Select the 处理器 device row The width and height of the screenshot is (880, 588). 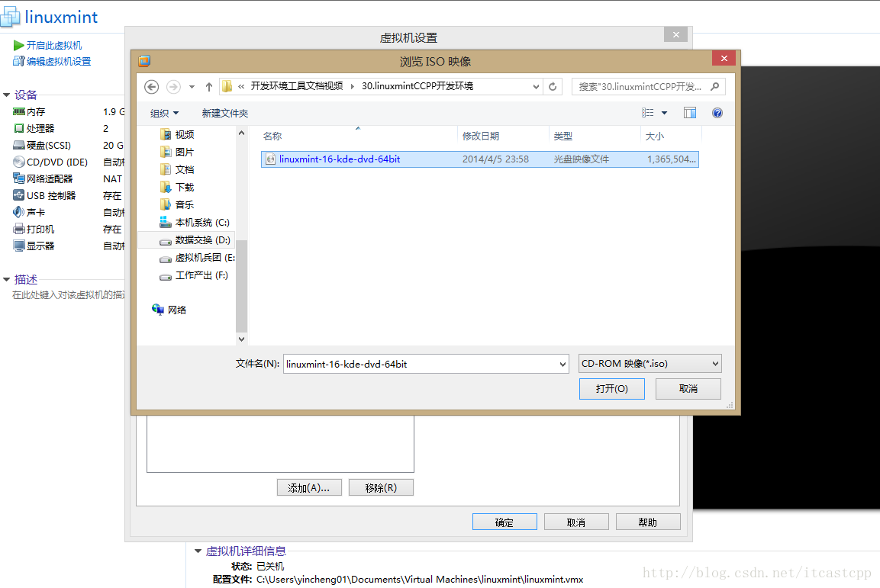[x=68, y=129]
